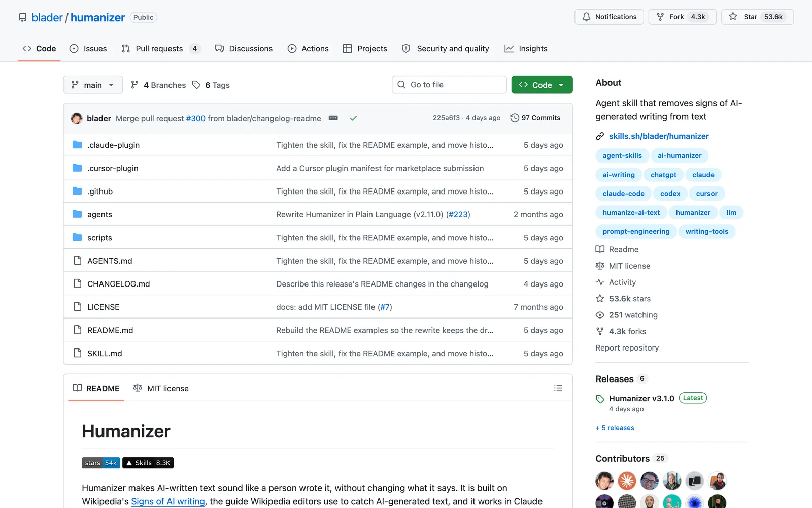Click the Activity pulse icon
Screen dimensions: 812x508
(600, 282)
